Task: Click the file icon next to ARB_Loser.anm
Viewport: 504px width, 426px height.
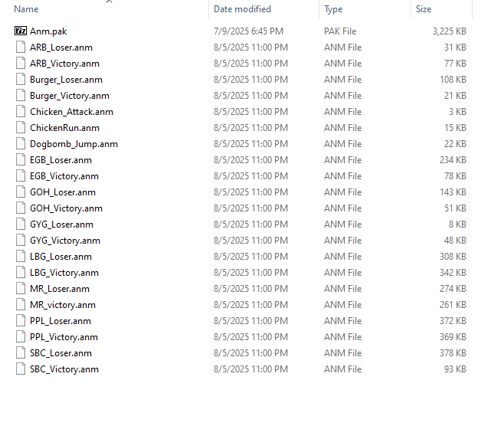Action: click(x=21, y=47)
